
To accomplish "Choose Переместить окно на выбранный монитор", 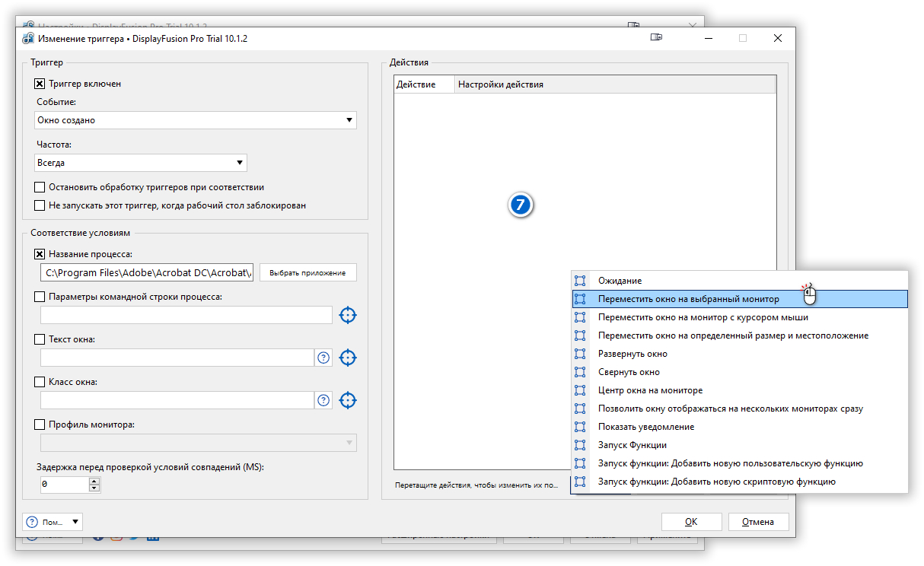I will click(x=739, y=299).
